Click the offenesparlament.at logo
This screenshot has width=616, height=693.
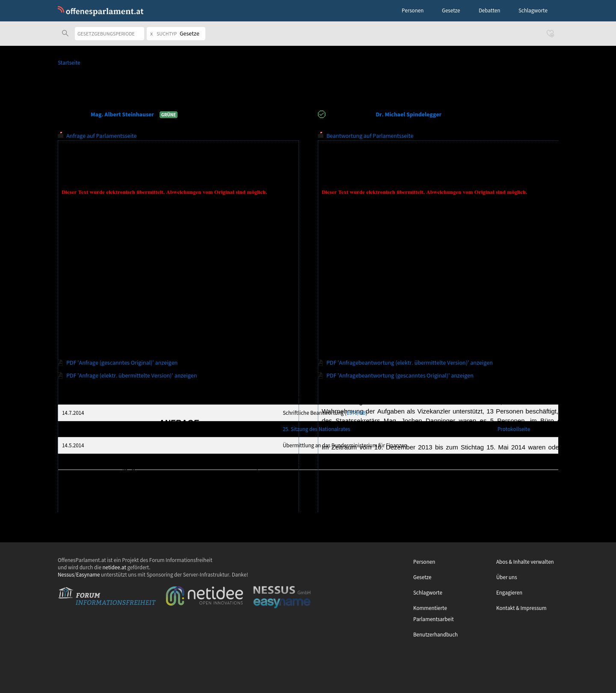click(x=101, y=11)
